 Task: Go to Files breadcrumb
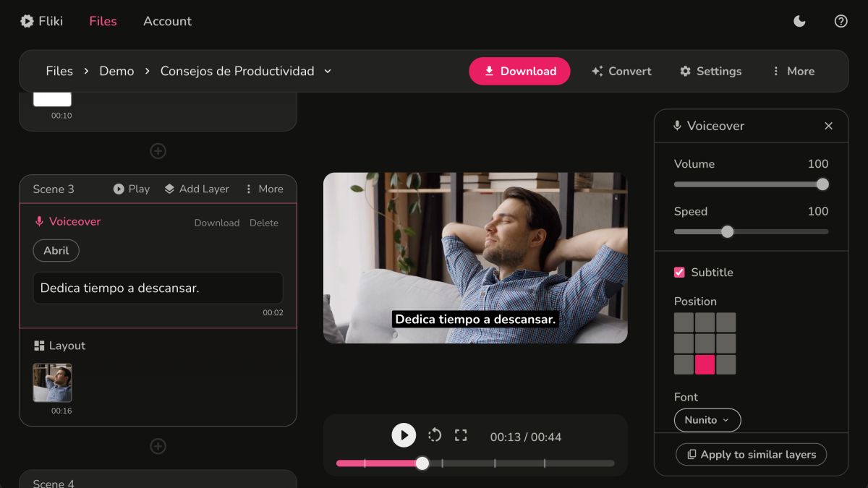(x=59, y=71)
